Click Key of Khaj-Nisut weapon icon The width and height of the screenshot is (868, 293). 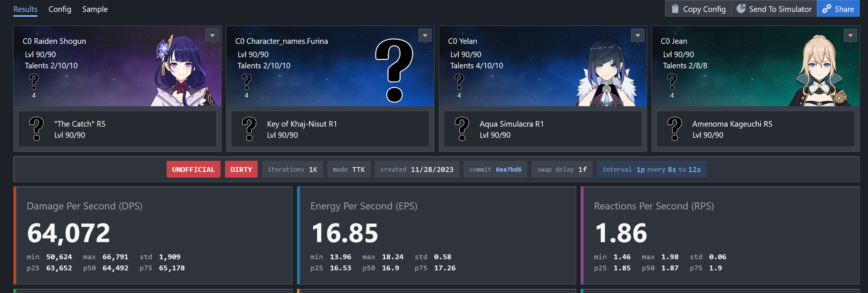tap(249, 129)
